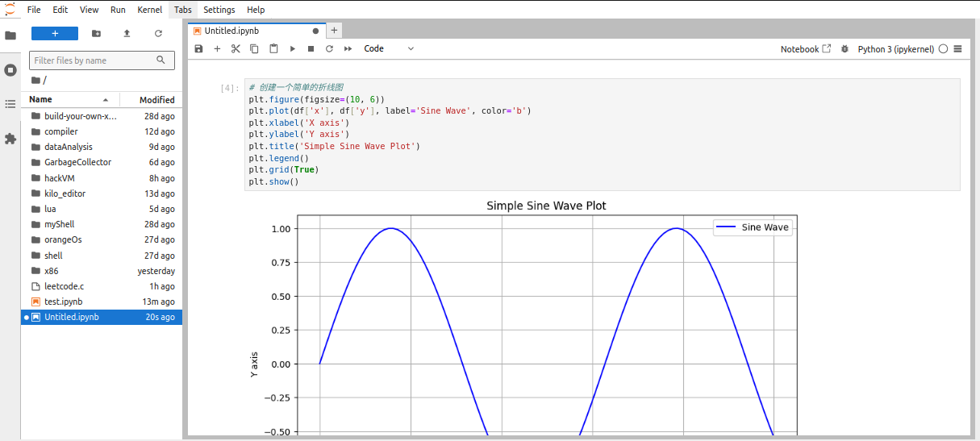Insert a cell below with toolbar plus
Image resolution: width=980 pixels, height=441 pixels.
(x=217, y=49)
